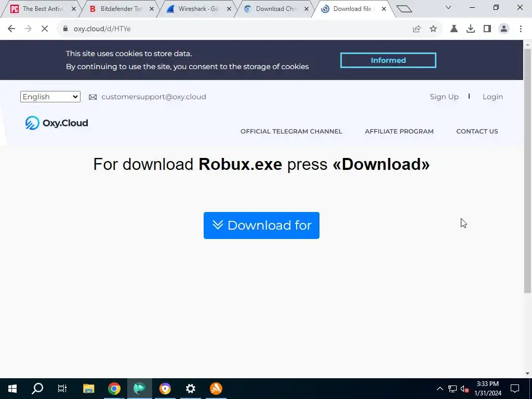Open the English language dropdown

click(50, 97)
